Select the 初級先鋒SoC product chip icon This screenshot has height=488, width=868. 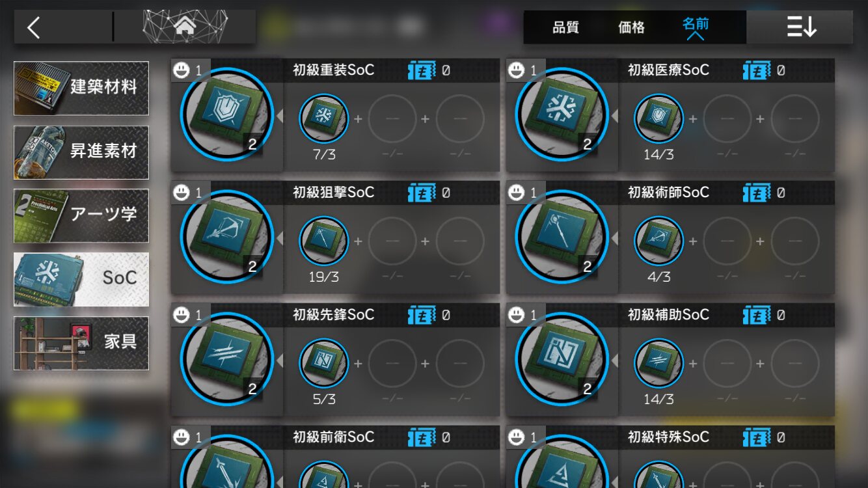[x=226, y=359]
